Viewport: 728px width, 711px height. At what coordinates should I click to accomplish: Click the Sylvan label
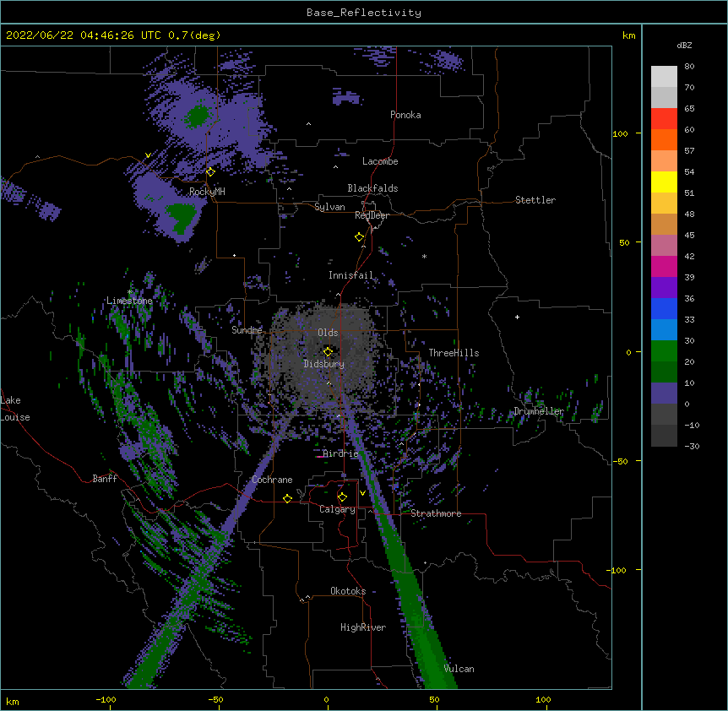[x=329, y=207]
